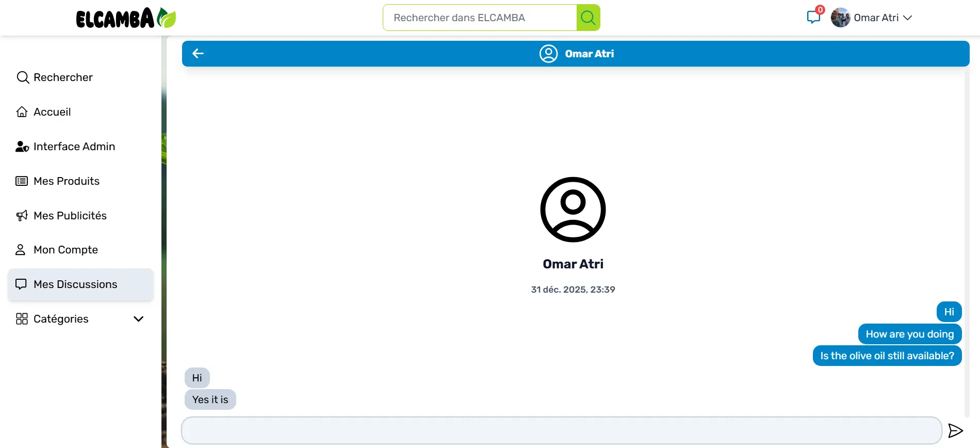This screenshot has height=448, width=980.
Task: Open the Rechercher sidebar item
Action: click(x=80, y=77)
